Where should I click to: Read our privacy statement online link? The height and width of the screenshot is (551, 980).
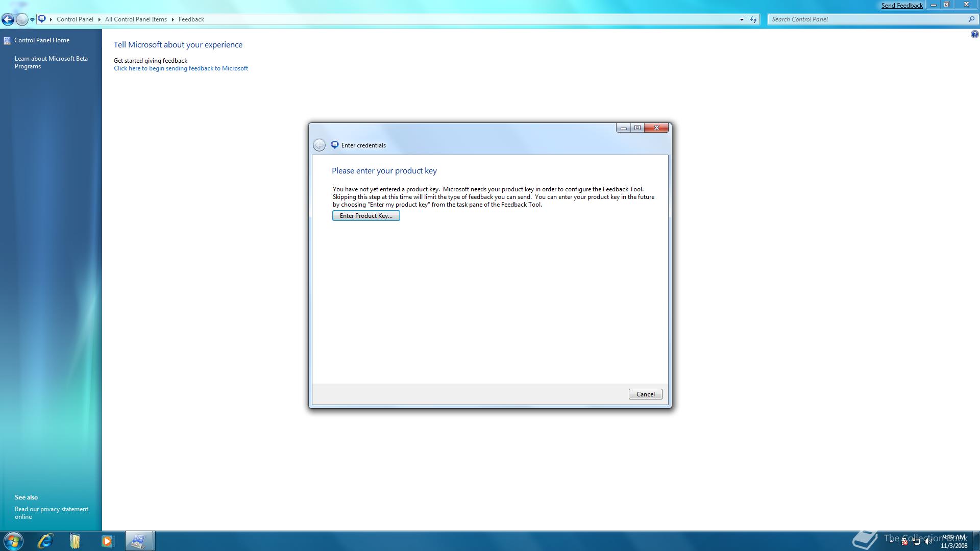pos(51,513)
